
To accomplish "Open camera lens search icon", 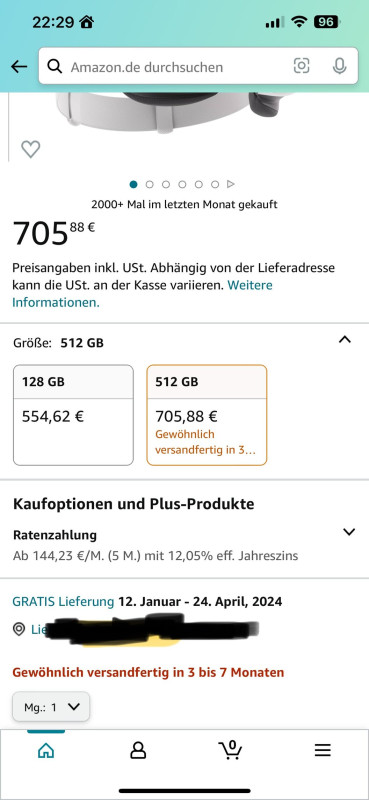I will click(302, 66).
